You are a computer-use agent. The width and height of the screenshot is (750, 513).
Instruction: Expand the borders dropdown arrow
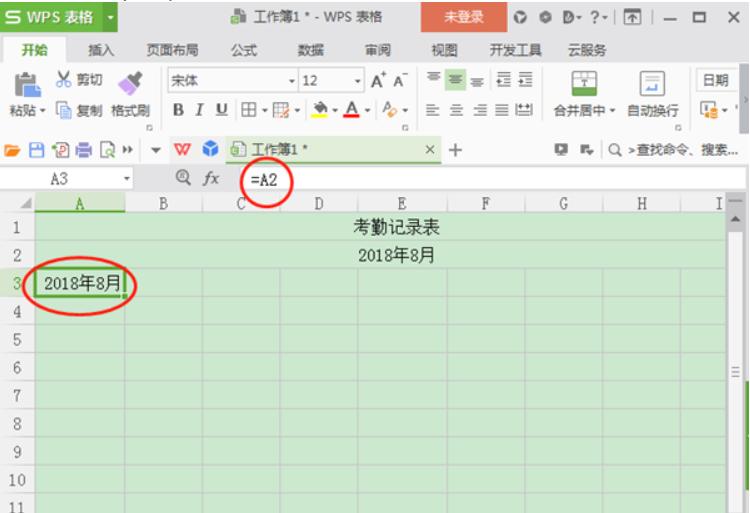(265, 110)
